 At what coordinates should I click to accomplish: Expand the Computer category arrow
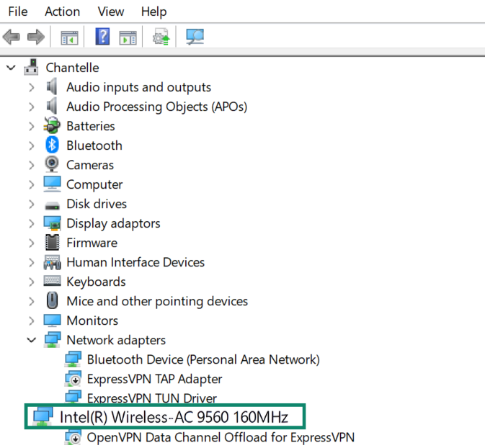32,185
